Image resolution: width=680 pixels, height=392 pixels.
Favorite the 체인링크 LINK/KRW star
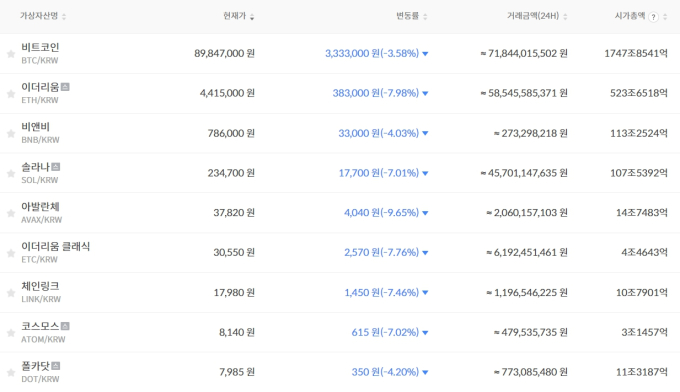pos(11,293)
